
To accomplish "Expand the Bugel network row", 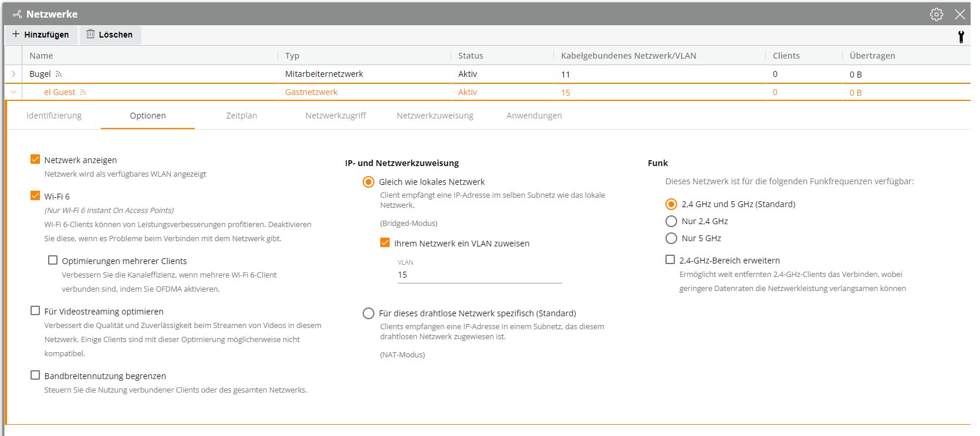I will click(13, 74).
